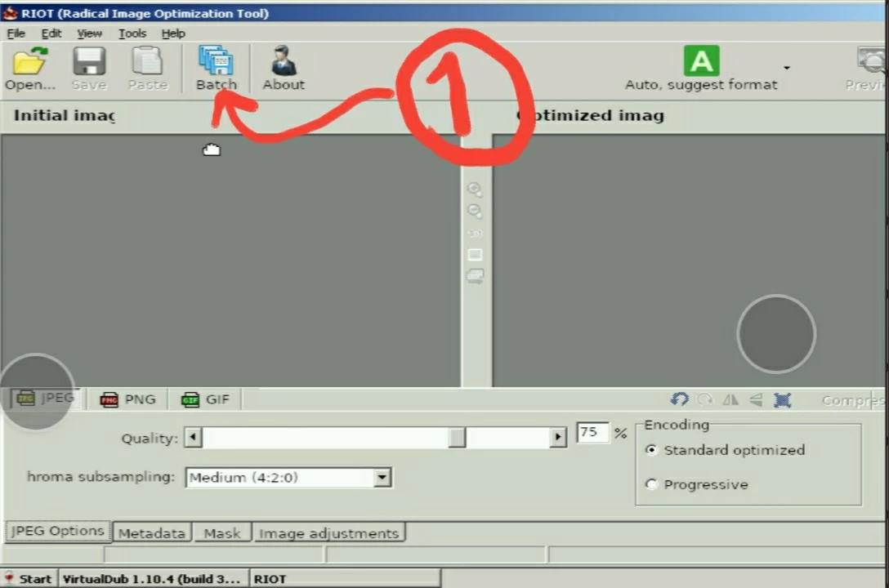889x588 pixels.
Task: Click the flip vertical icon
Action: (756, 400)
